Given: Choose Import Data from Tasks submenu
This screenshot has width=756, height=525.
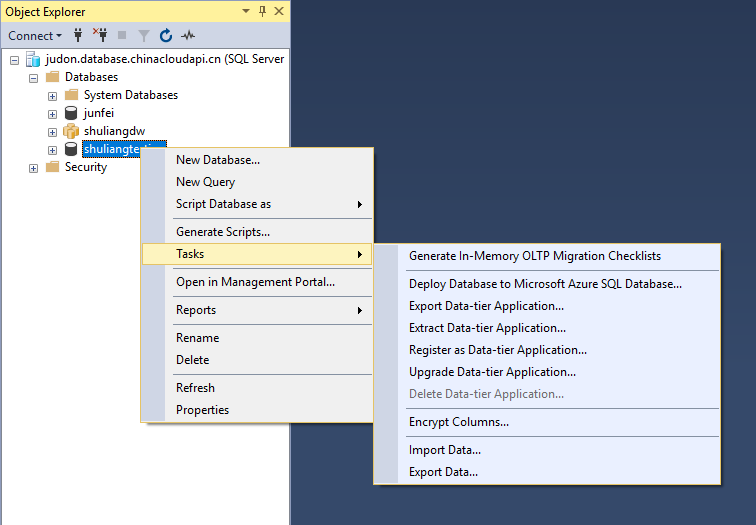Looking at the screenshot, I should 444,450.
